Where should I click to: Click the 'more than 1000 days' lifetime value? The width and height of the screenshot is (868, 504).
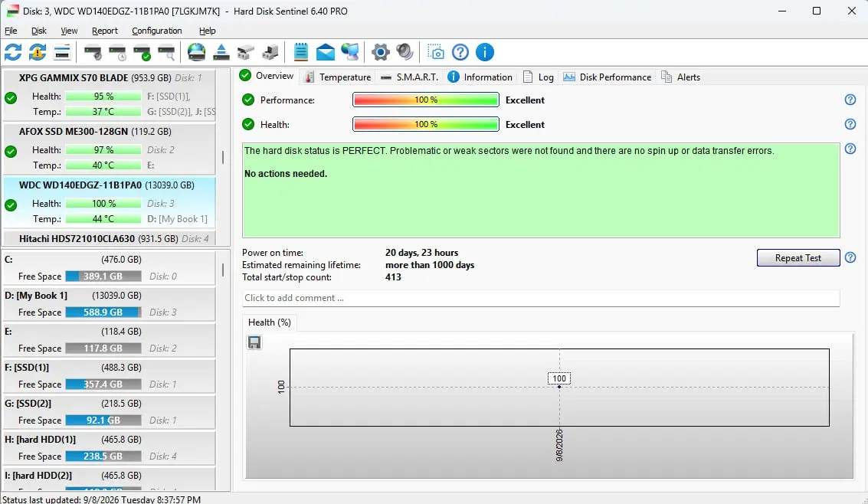[430, 265]
